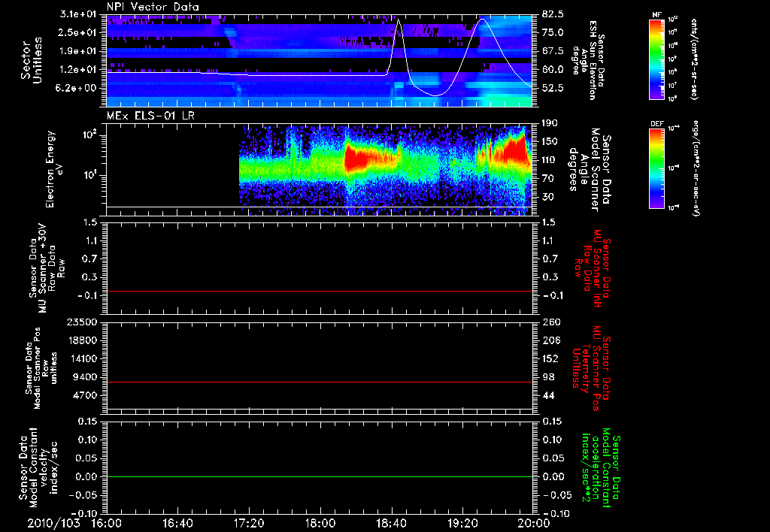Click the 18:00 time axis label
Screen dimensions: 770x532
pyautogui.click(x=320, y=523)
